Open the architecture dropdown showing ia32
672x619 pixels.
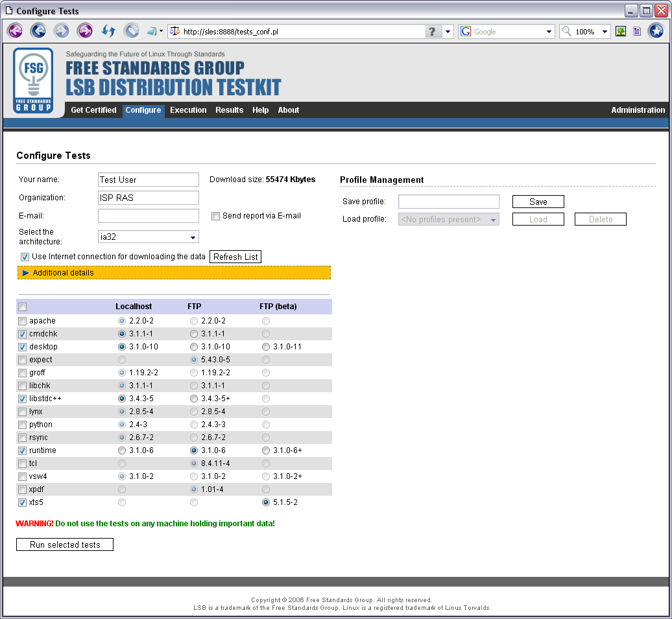(149, 237)
